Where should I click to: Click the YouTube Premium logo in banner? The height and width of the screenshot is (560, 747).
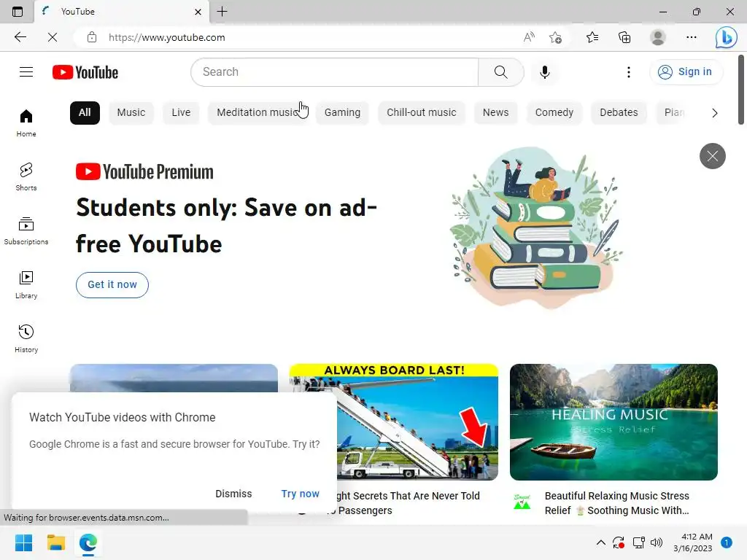144,172
